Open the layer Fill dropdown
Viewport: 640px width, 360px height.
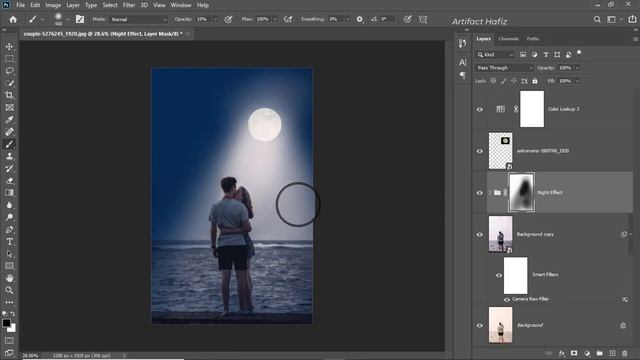tap(577, 81)
